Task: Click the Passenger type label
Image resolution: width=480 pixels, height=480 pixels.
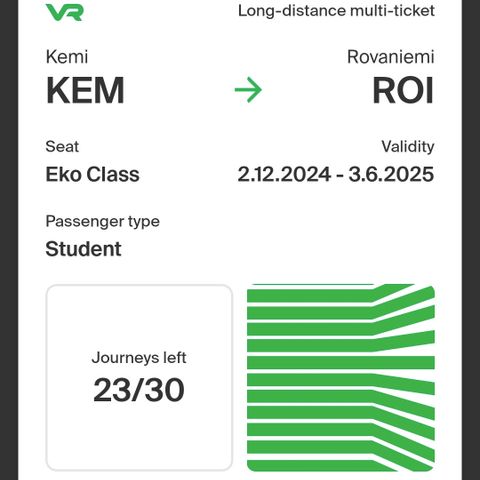Action: pos(103,222)
